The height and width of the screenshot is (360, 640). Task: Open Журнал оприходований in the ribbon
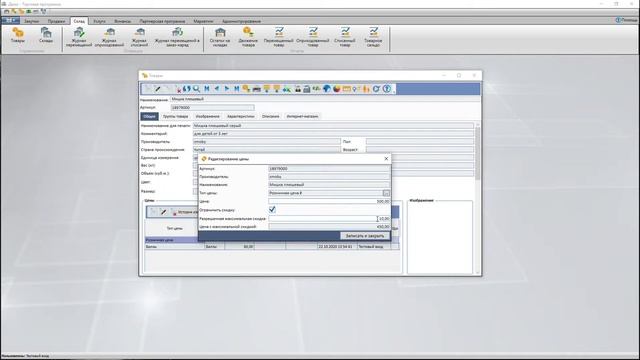point(109,37)
